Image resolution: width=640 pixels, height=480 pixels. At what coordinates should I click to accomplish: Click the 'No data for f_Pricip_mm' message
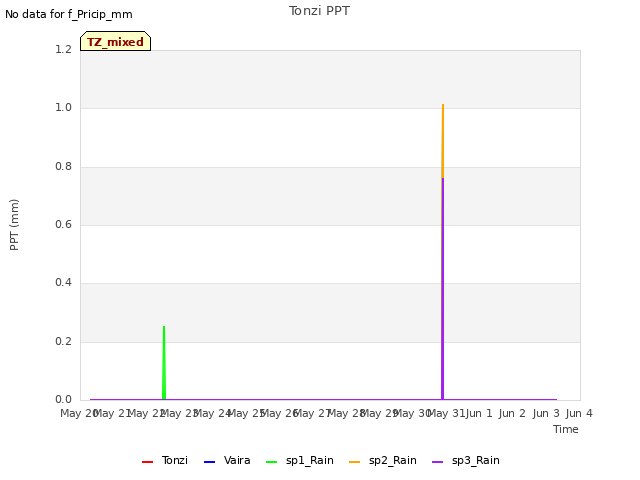(x=69, y=14)
